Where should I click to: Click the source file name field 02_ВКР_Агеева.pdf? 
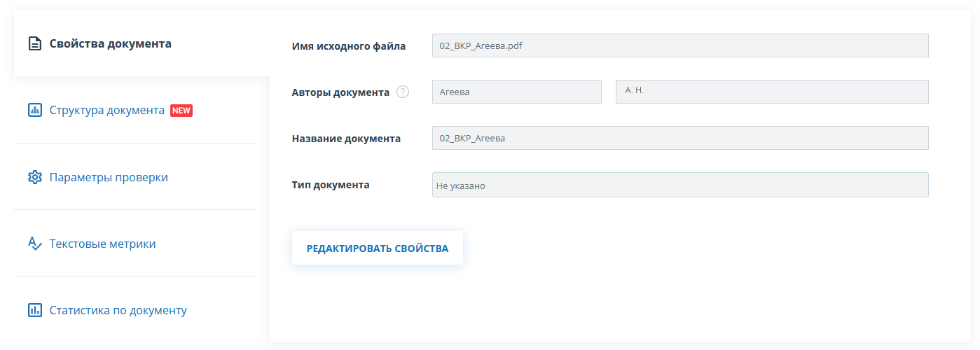point(679,45)
